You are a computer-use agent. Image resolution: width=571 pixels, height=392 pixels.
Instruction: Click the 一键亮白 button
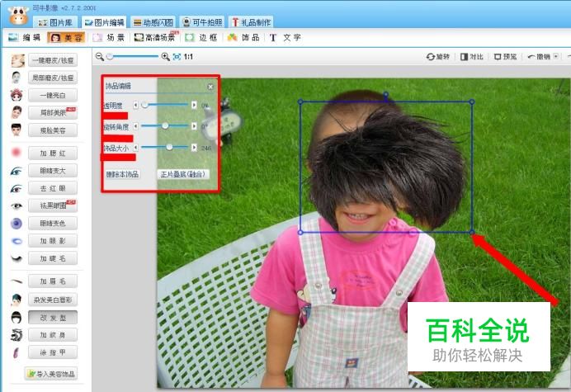tap(53, 96)
